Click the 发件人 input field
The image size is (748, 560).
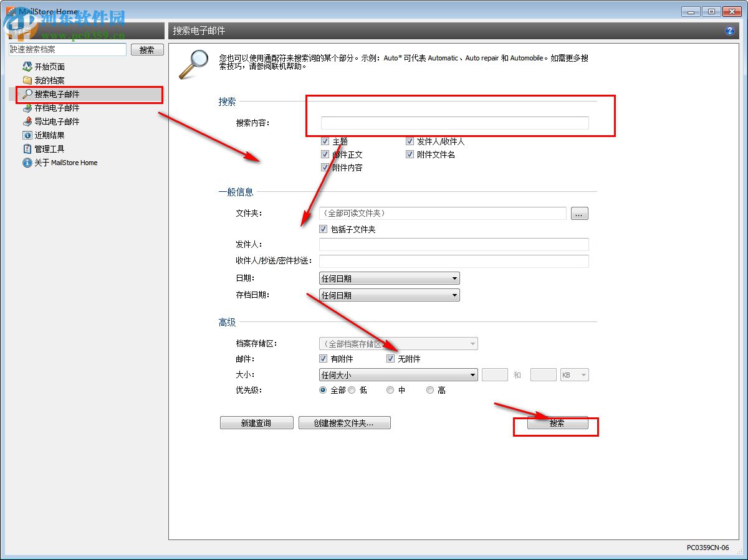pos(454,244)
